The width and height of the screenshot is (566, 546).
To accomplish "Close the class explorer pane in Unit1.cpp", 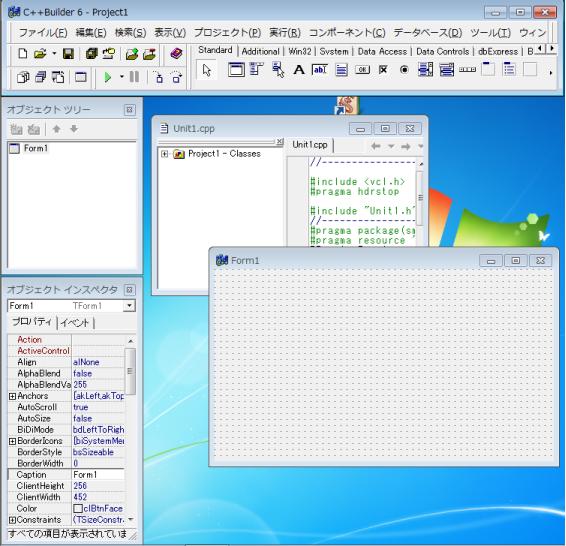I will 279,141.
